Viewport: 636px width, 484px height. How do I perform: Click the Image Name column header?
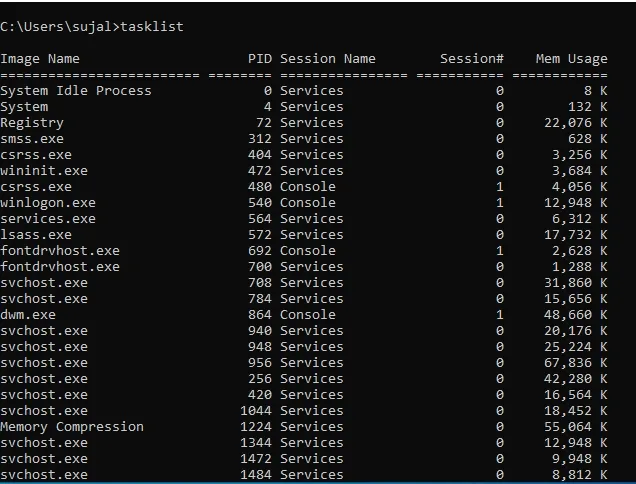click(x=40, y=58)
